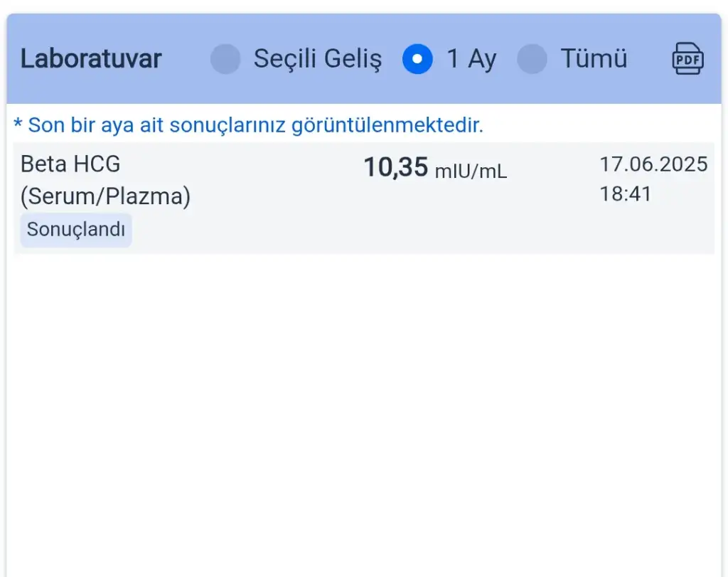This screenshot has width=728, height=577.
Task: Click the mIU/mL unit label
Action: tap(471, 171)
